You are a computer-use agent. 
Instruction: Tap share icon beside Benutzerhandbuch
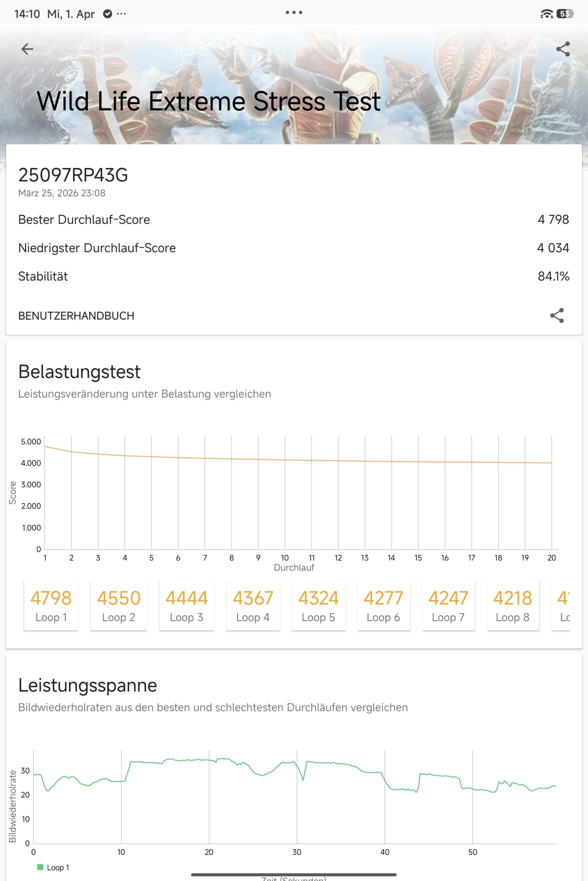coord(556,316)
